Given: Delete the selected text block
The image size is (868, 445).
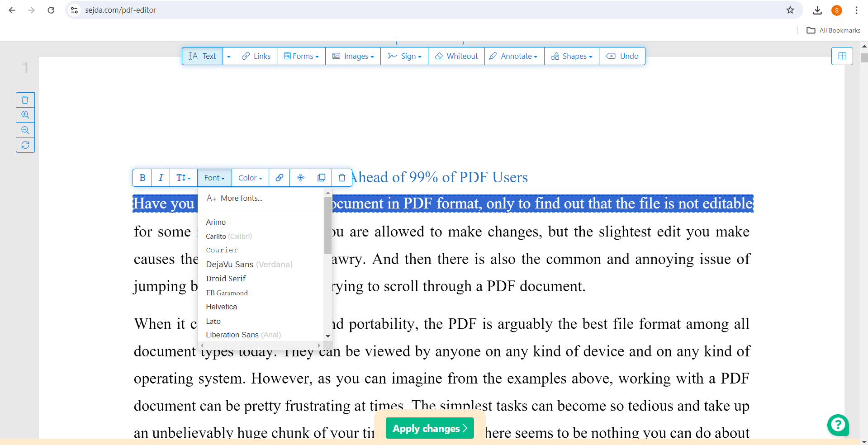Looking at the screenshot, I should [x=342, y=178].
